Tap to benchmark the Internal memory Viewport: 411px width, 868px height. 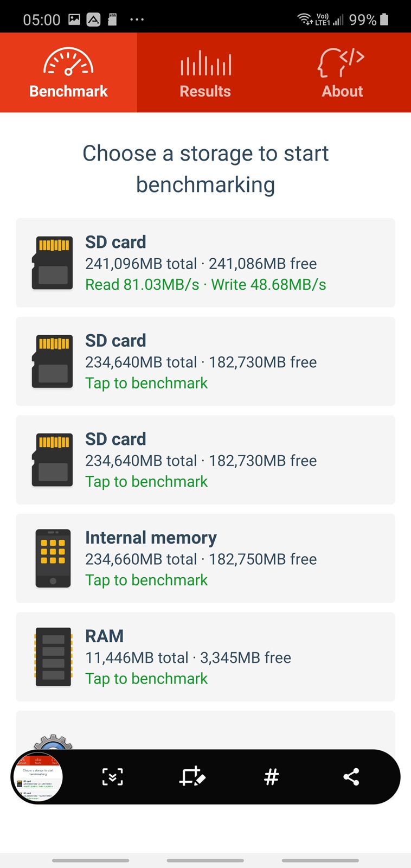click(x=146, y=580)
